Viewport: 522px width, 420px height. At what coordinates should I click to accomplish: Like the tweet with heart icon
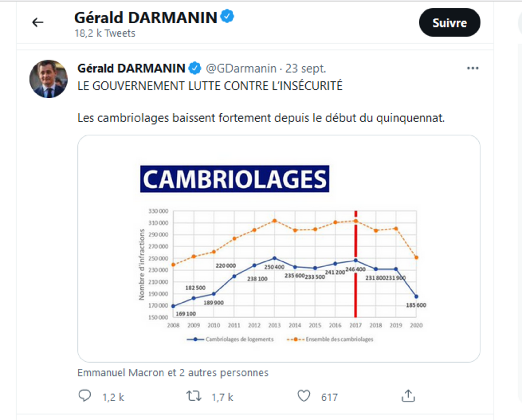pos(304,396)
